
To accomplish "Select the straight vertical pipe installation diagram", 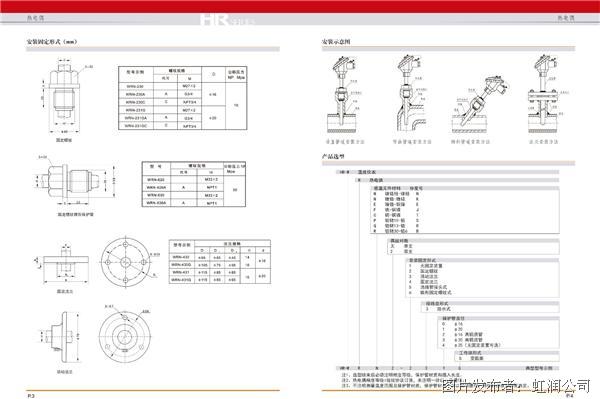I will 344,96.
